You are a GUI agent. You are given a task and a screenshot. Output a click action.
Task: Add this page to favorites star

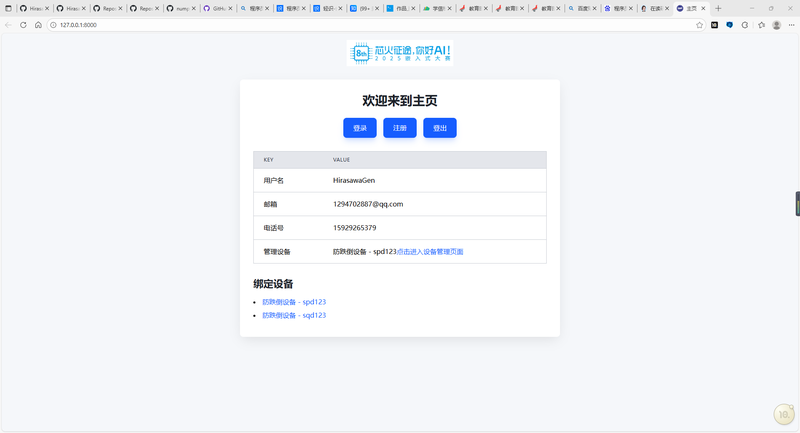pos(699,25)
